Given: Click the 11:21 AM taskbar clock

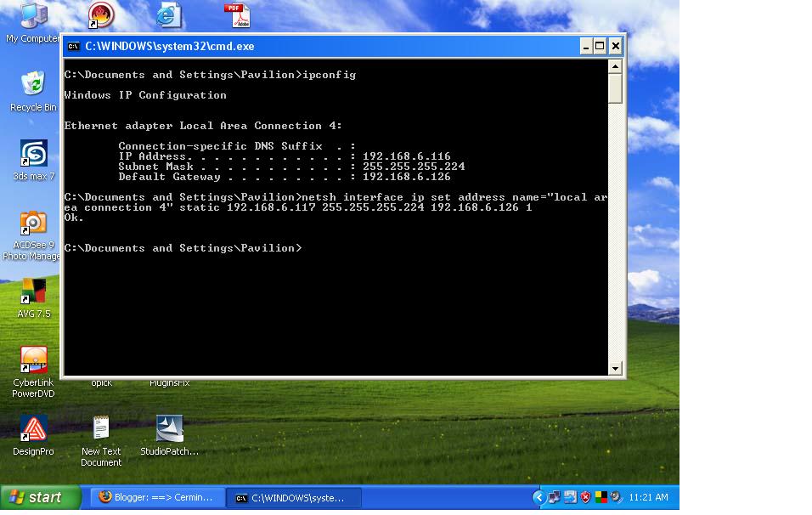Looking at the screenshot, I should (648, 497).
